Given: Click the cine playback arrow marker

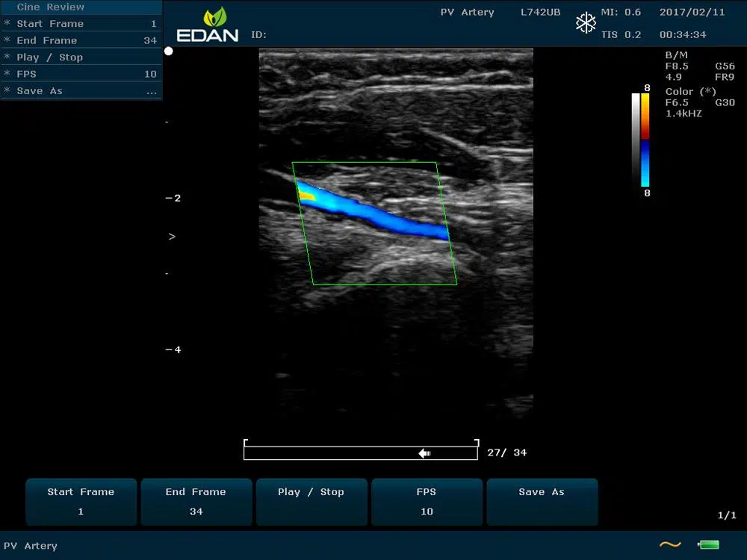Looking at the screenshot, I should 424,453.
